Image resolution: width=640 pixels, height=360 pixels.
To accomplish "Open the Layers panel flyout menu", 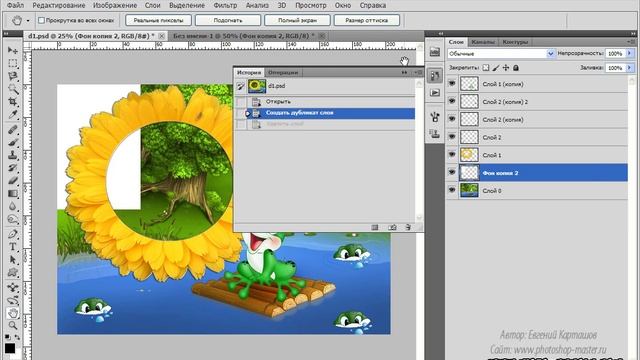I will coord(631,42).
